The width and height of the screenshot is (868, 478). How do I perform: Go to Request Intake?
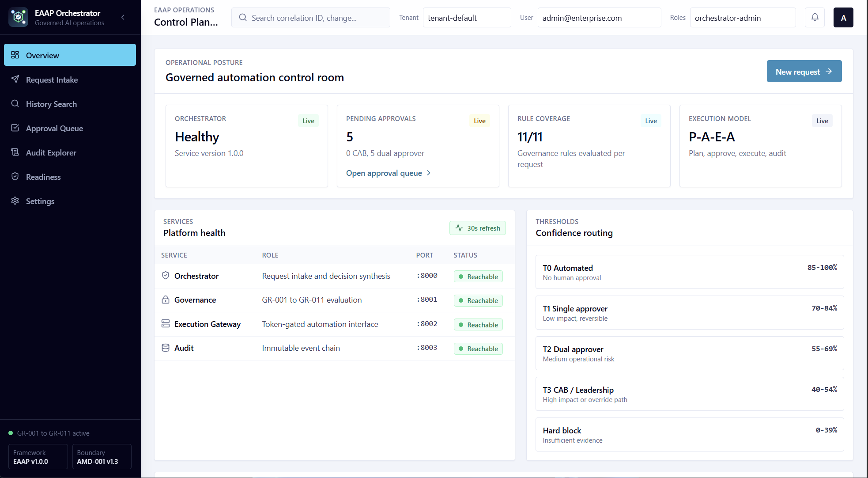click(70, 80)
